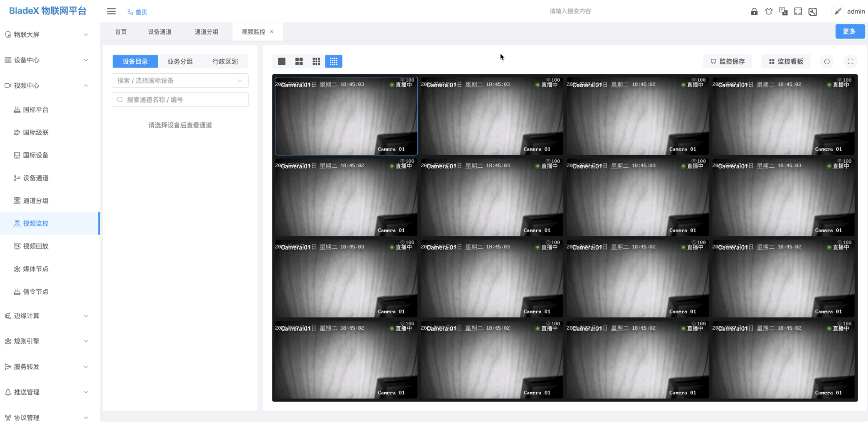This screenshot has width=868, height=423.
Task: Click the language translation icon
Action: (x=783, y=11)
